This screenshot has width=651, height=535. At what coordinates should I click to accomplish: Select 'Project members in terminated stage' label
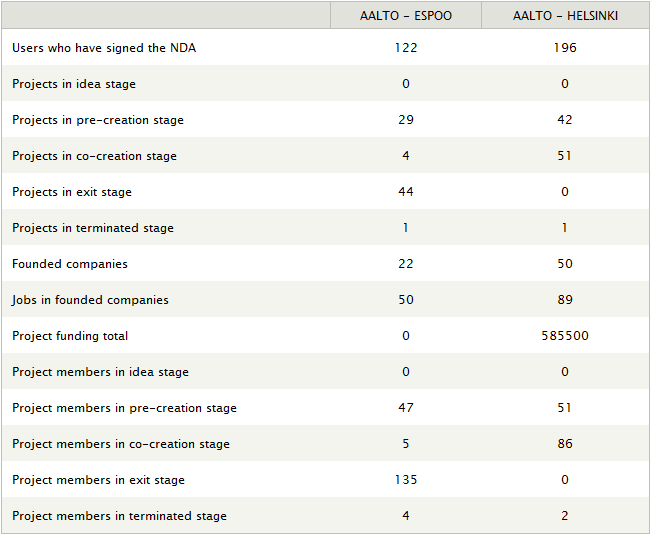tap(119, 516)
